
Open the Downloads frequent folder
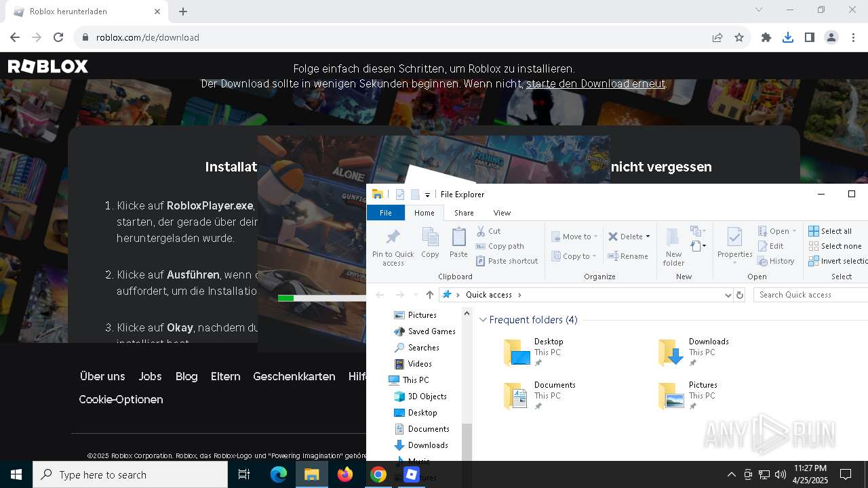694,352
